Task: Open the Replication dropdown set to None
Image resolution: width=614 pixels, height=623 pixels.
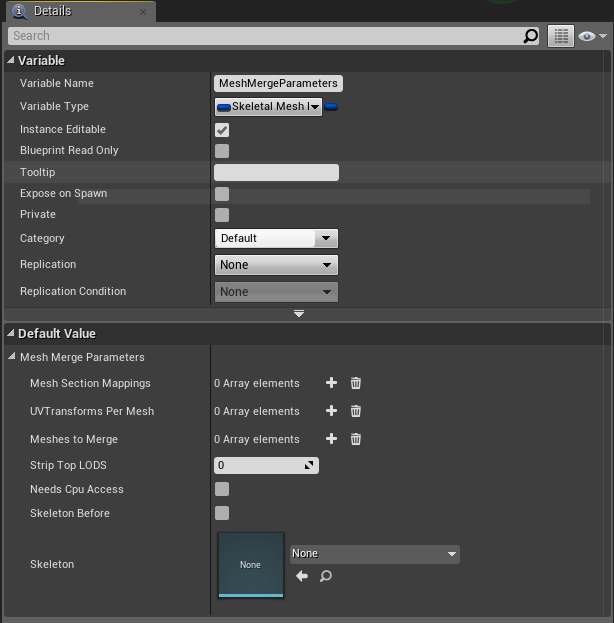Action: (x=276, y=265)
